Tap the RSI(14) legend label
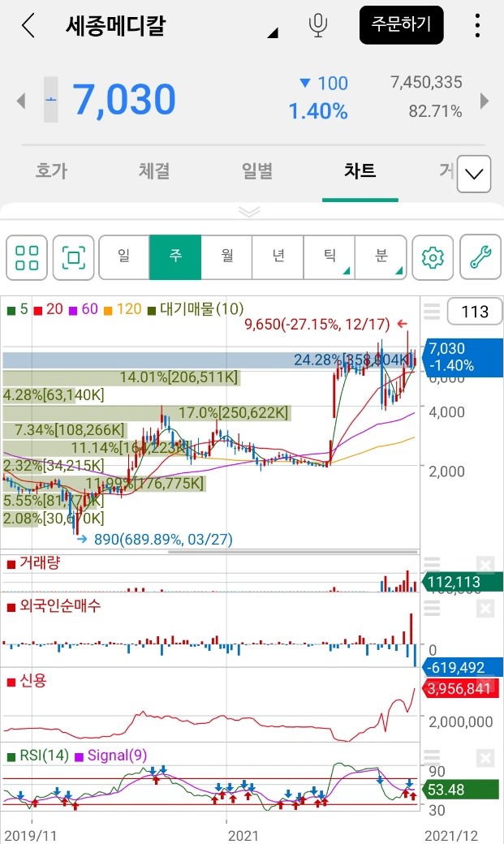504x844 pixels. (38, 756)
